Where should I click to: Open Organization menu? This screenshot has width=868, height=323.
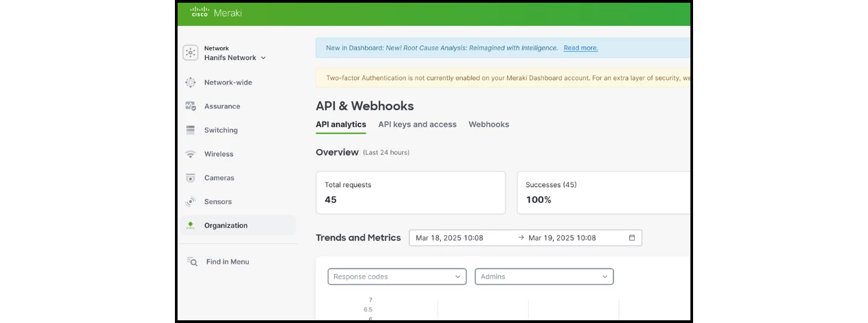239,225
